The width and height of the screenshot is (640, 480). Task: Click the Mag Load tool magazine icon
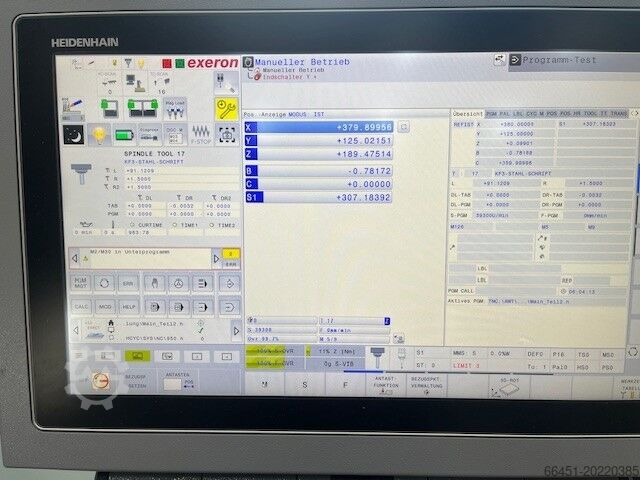[x=174, y=106]
